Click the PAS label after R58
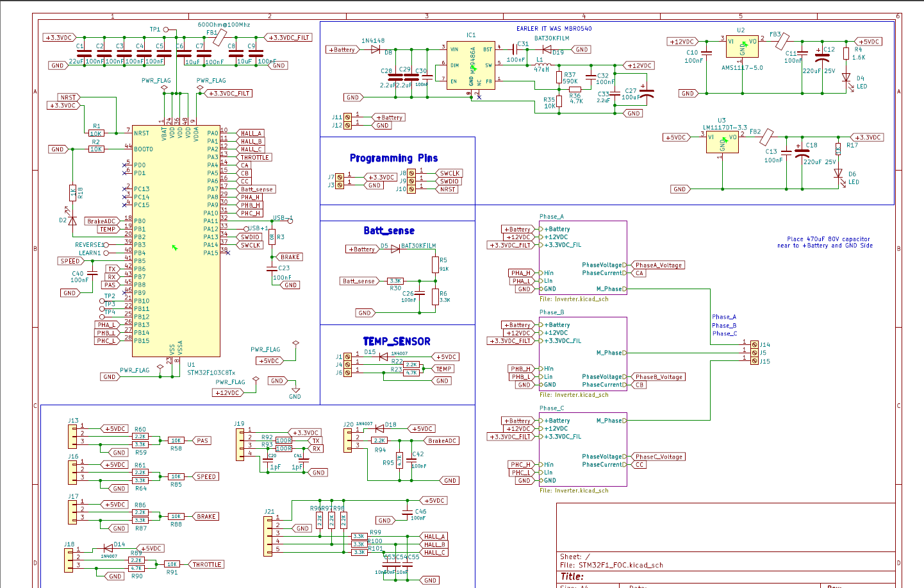The height and width of the screenshot is (588, 924). [202, 441]
